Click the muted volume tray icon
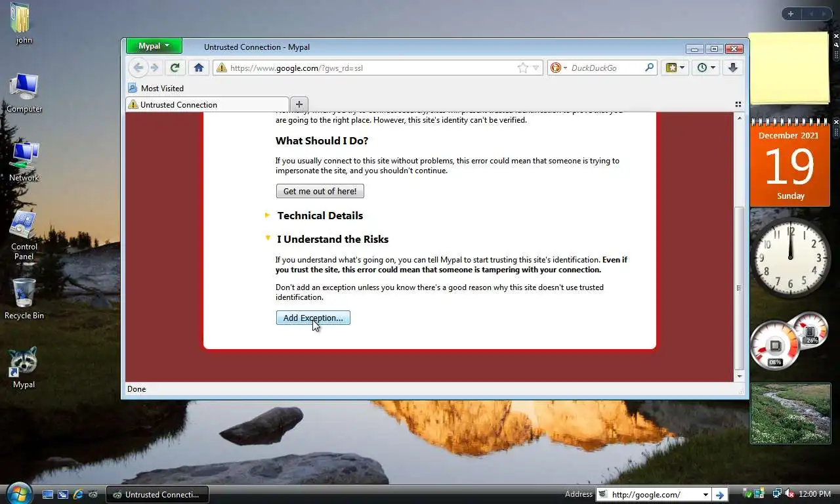The width and height of the screenshot is (840, 504). pyautogui.click(x=789, y=494)
